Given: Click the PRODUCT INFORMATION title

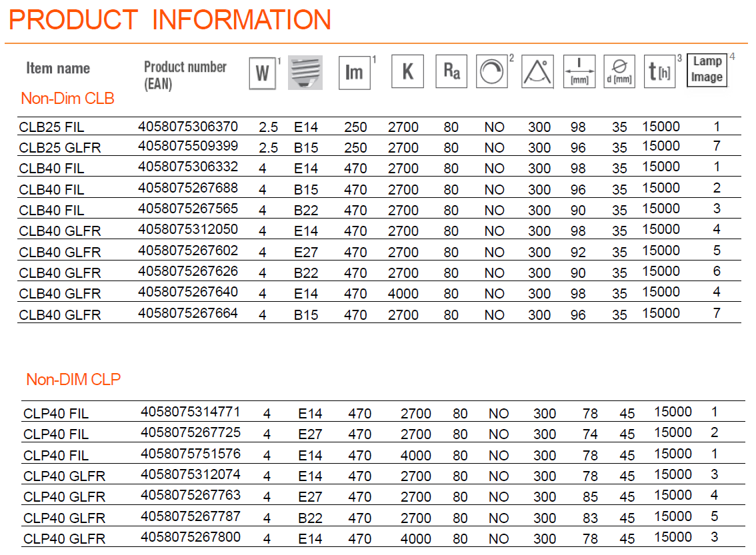Looking at the screenshot, I should pyautogui.click(x=170, y=20).
